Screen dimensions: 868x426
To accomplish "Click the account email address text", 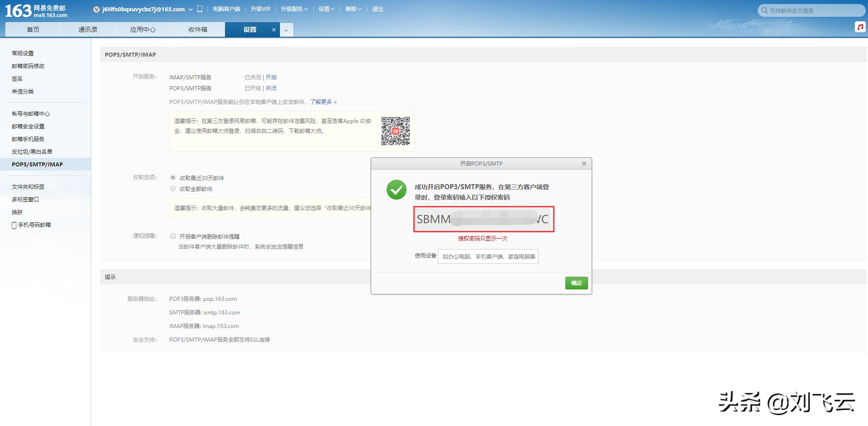I will click(143, 10).
